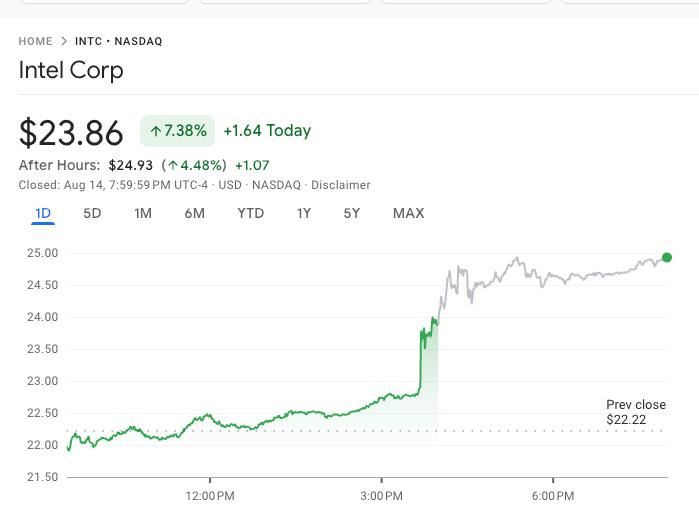Viewport: 699px width, 514px height.
Task: Click the 6:00PM time axis label
Action: tap(553, 496)
